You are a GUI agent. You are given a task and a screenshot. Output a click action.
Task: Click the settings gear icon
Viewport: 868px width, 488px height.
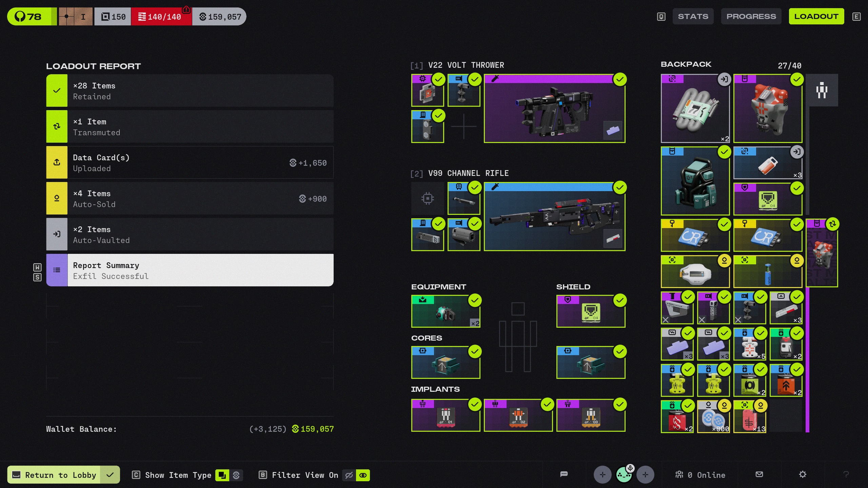coord(803,474)
